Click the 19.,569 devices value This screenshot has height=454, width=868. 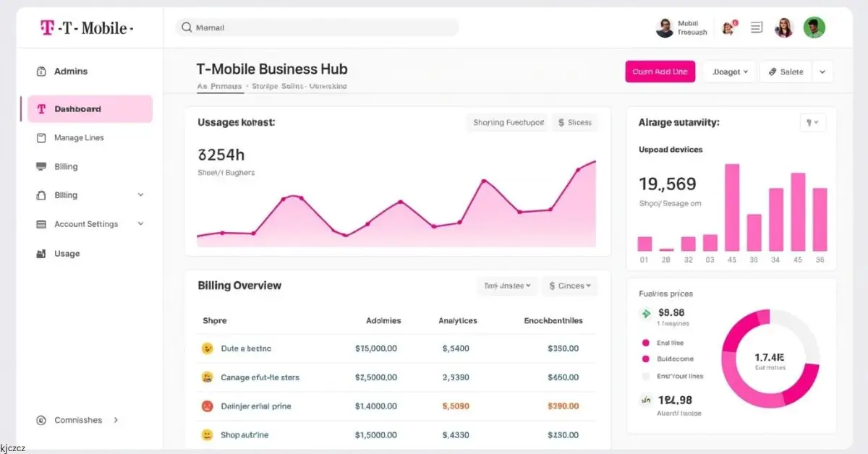[668, 184]
